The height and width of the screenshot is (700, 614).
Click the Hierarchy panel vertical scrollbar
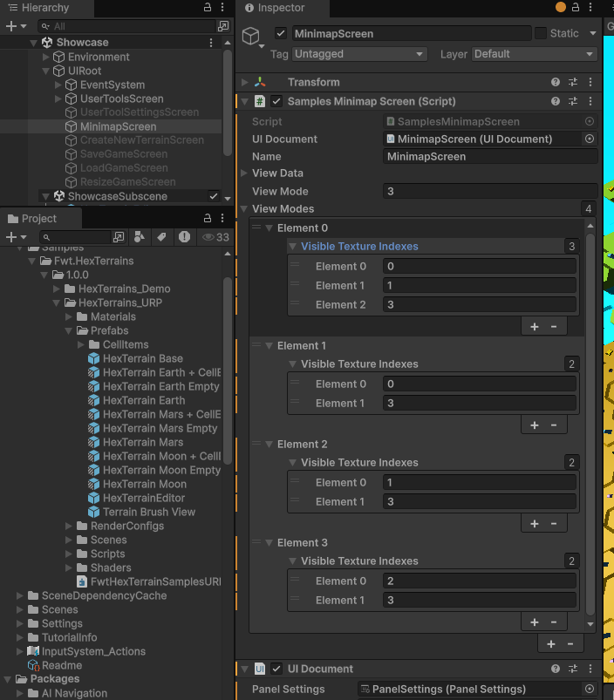[228, 103]
